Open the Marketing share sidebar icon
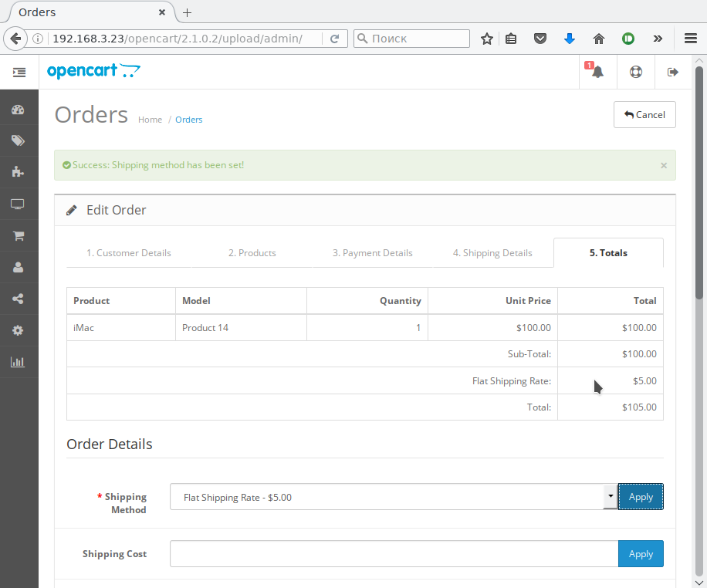 18,299
